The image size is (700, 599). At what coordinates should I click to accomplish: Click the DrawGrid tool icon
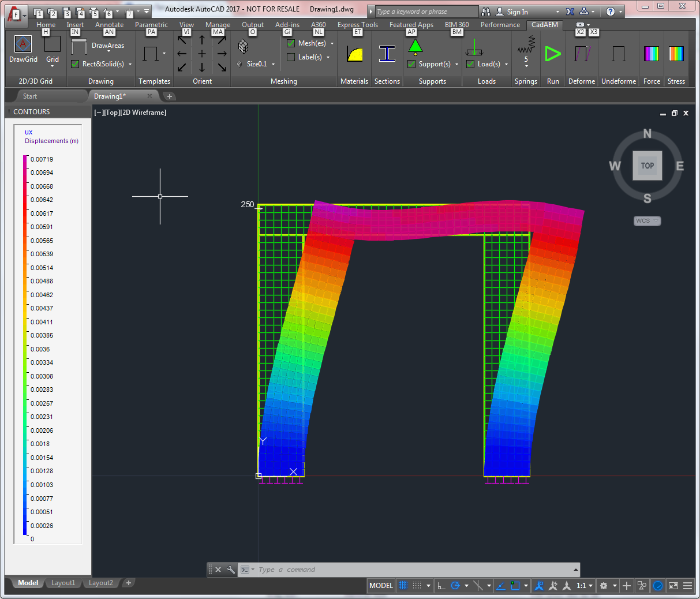pos(23,45)
